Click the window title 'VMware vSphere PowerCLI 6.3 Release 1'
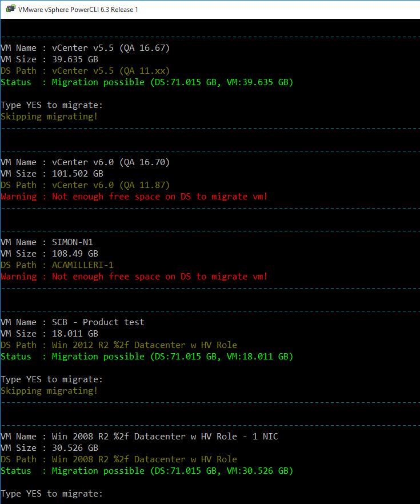The width and height of the screenshot is (420, 504). point(78,10)
